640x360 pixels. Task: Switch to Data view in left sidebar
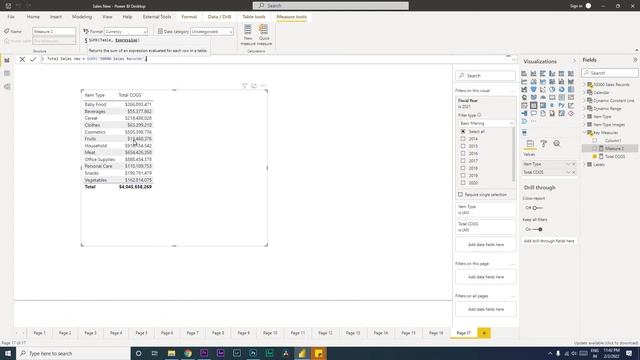[x=7, y=73]
